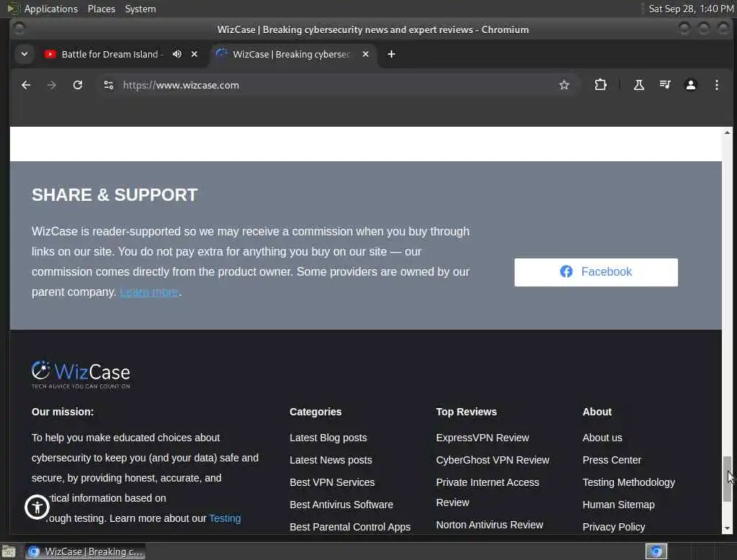
Task: Open Chromium three-dot menu
Action: pyautogui.click(x=716, y=85)
